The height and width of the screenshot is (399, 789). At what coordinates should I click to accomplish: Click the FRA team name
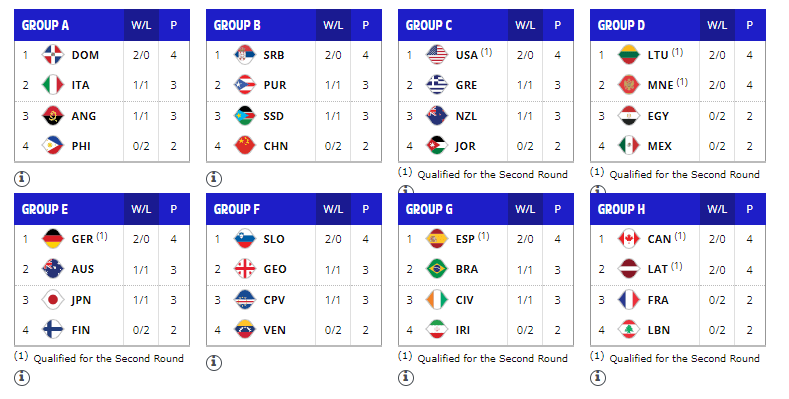pyautogui.click(x=658, y=300)
